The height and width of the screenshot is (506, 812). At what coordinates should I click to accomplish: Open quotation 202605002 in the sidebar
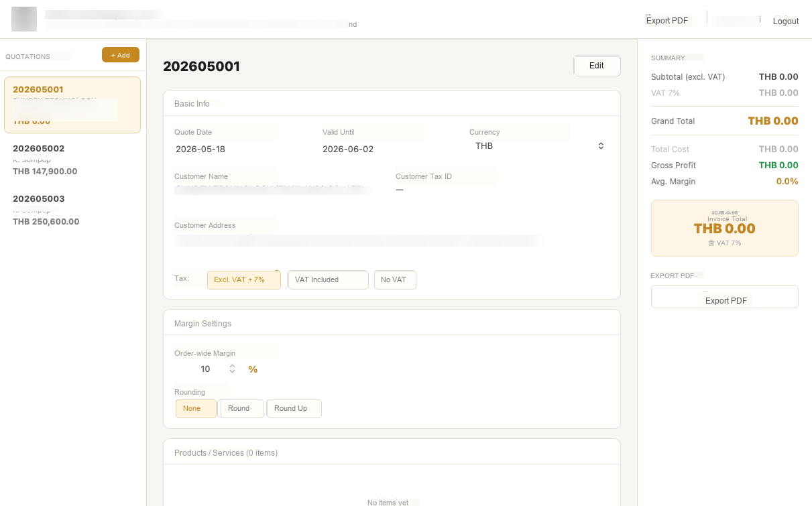tap(72, 160)
